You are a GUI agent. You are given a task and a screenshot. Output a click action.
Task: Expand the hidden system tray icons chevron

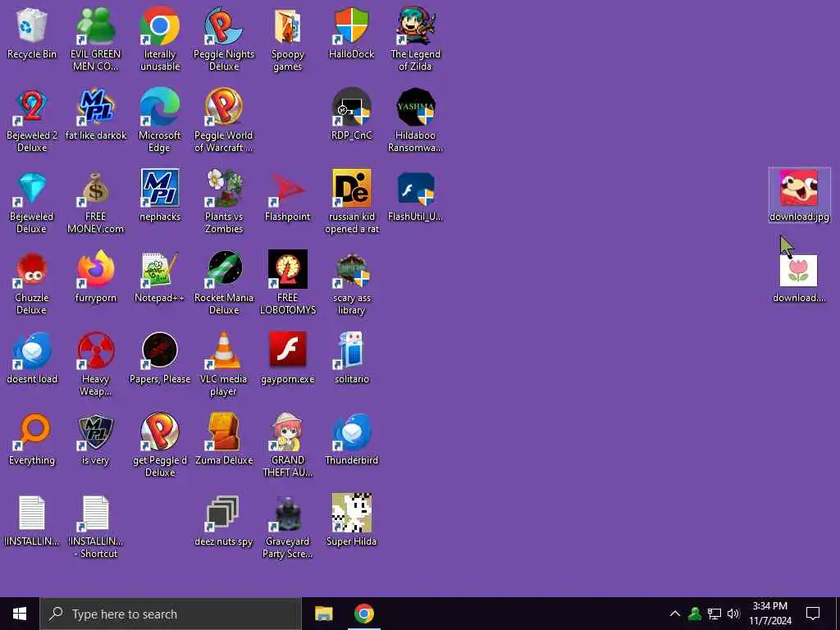tap(675, 614)
